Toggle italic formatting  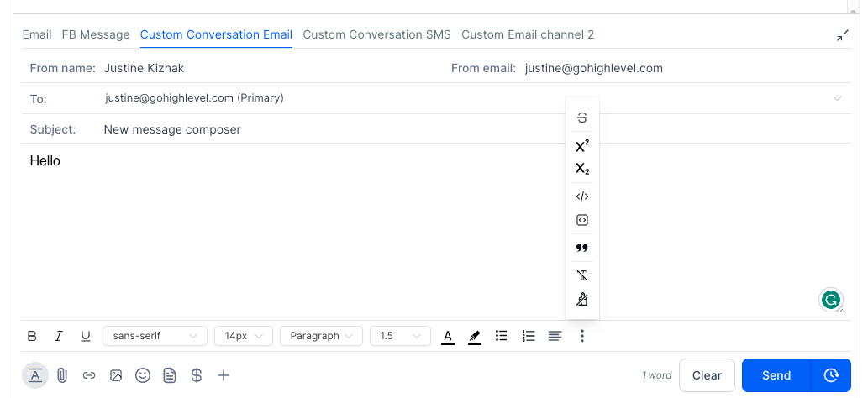pyautogui.click(x=59, y=336)
